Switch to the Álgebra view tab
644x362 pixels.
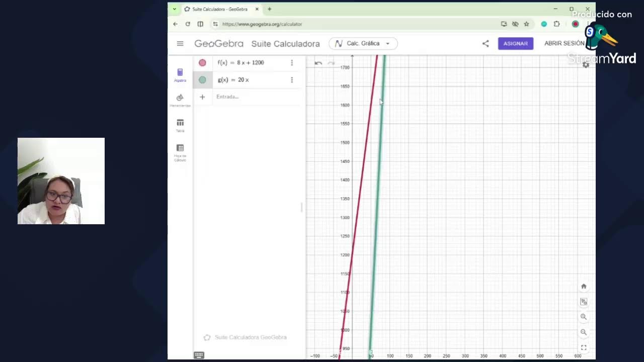(x=180, y=75)
